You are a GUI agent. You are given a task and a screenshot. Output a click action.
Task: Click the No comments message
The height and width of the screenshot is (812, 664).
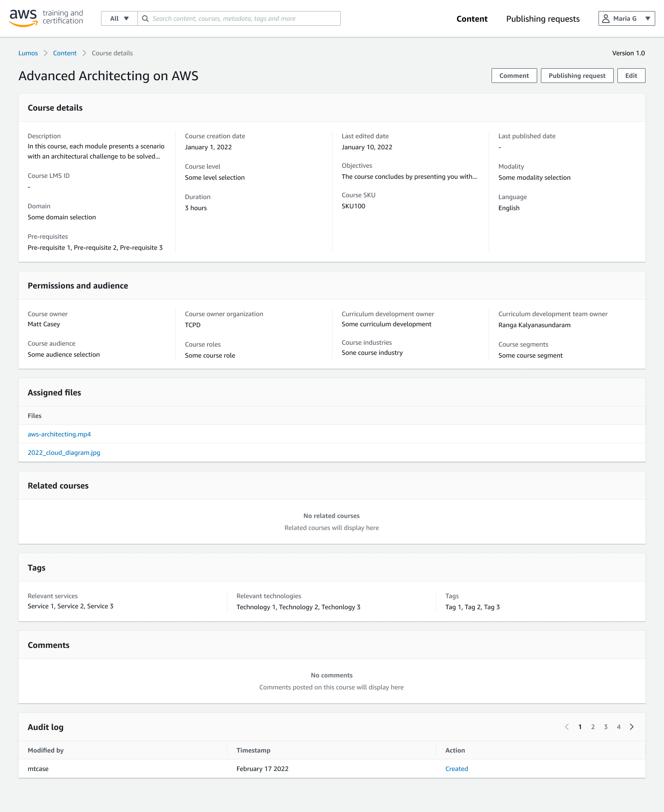tap(332, 675)
